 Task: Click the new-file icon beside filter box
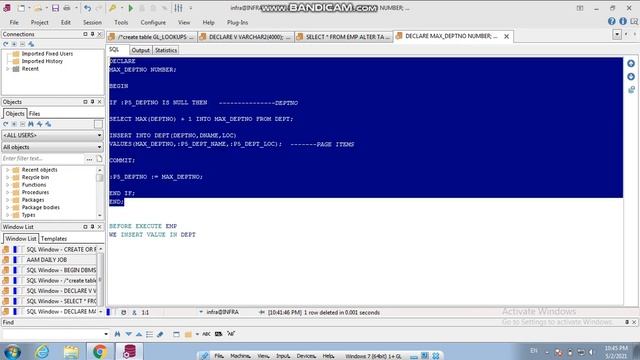99,158
